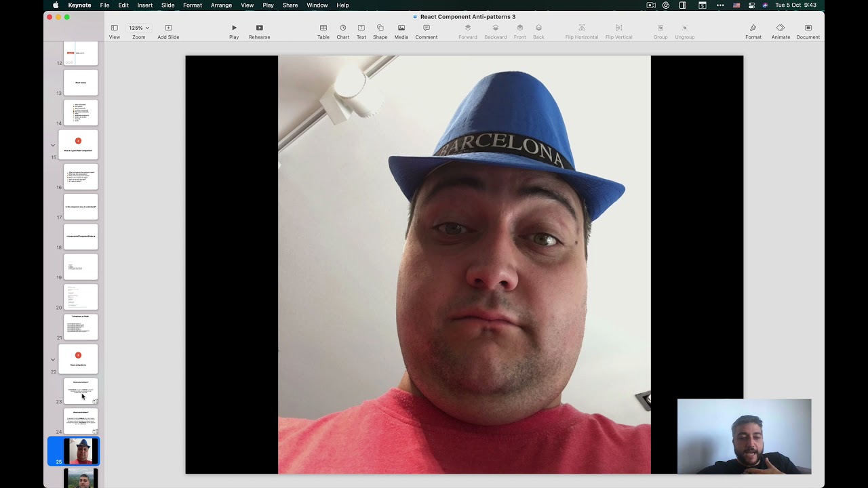The width and height of the screenshot is (868, 488).
Task: Open the Window menu
Action: (x=317, y=5)
